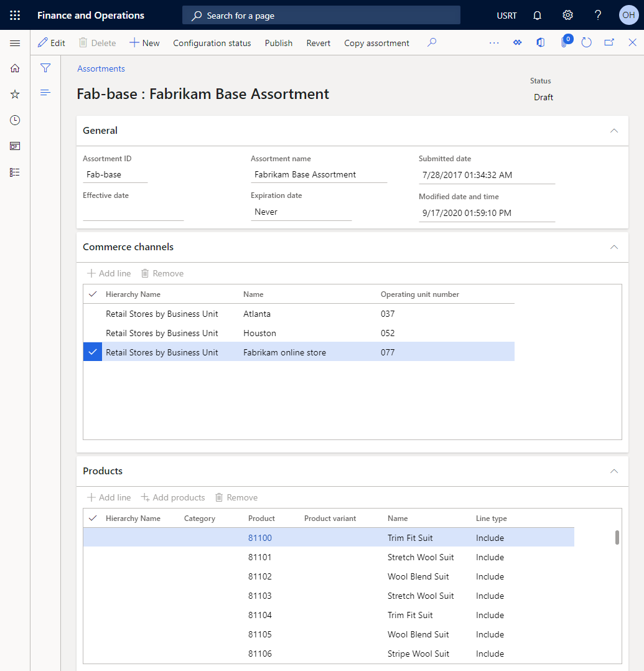Open the OH user account avatar

click(628, 16)
